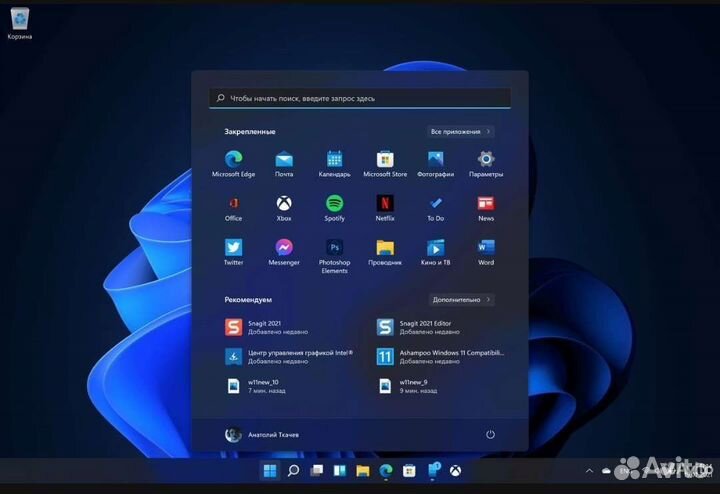This screenshot has height=494, width=720.
Task: Open Edge from the taskbar
Action: point(386,471)
